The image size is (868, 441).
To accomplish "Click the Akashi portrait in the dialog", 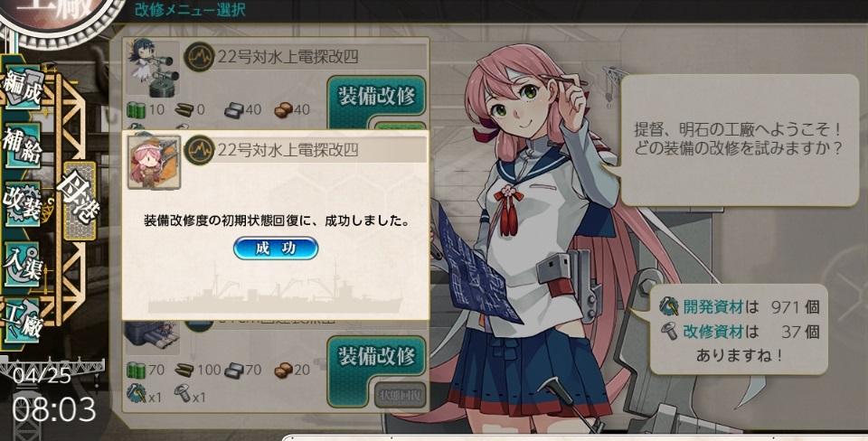I will (154, 162).
